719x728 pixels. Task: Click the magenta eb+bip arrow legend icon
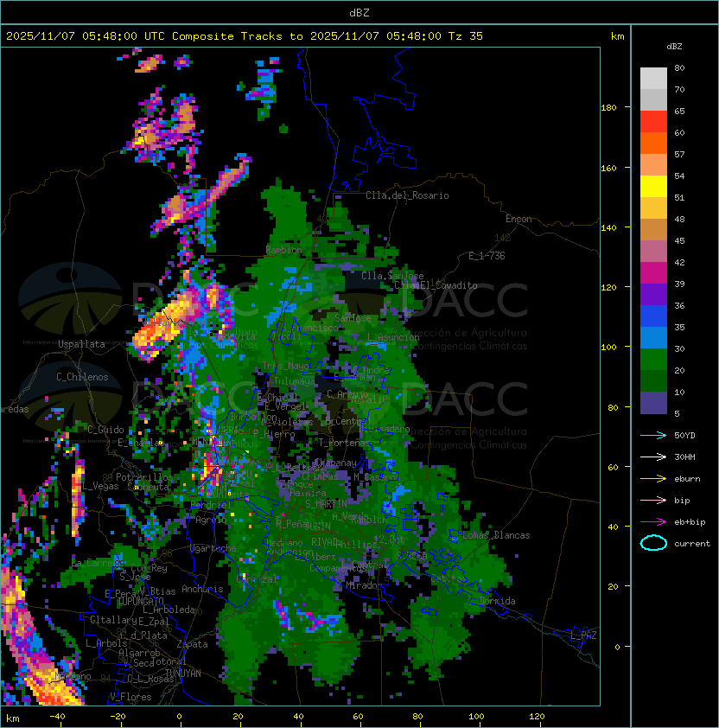[x=653, y=522]
